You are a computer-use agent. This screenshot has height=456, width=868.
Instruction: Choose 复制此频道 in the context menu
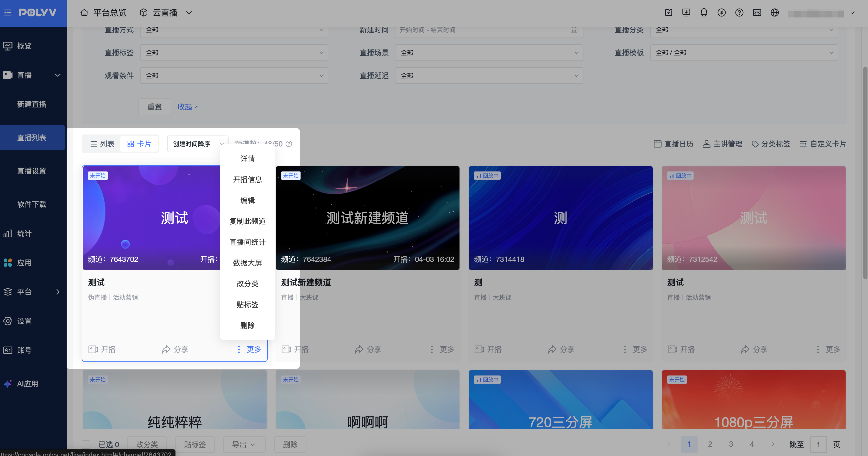(247, 221)
